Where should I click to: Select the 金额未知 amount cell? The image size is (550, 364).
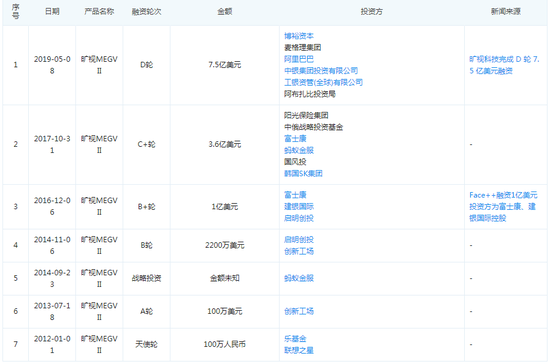(225, 278)
